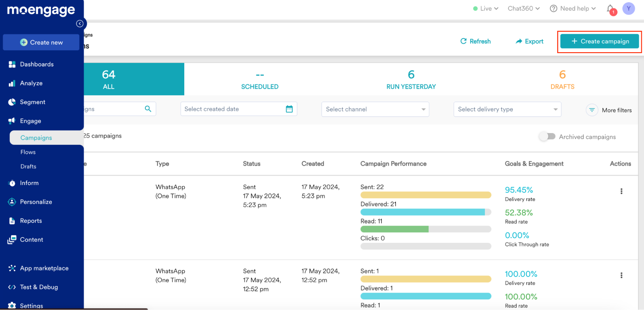644x310 pixels.
Task: Open Drafts in the sidebar
Action: [x=28, y=167]
